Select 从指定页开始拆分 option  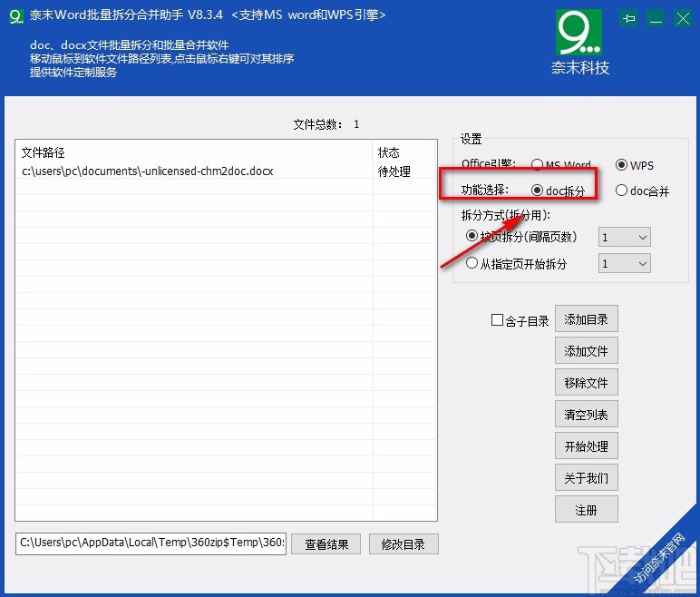point(516,263)
